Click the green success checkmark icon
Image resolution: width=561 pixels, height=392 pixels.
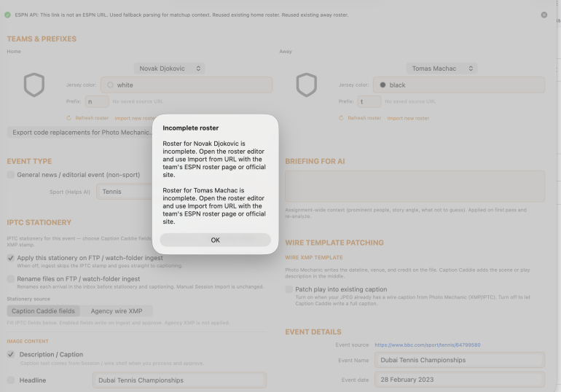[7, 15]
